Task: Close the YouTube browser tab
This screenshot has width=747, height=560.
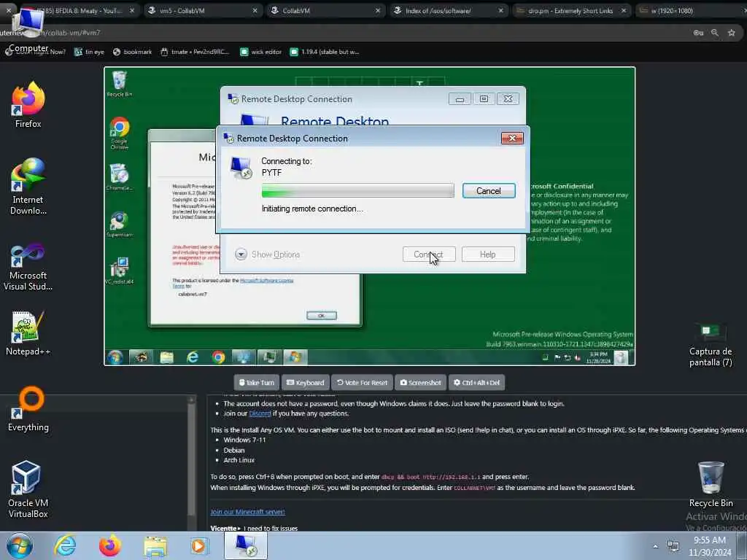Action: click(132, 10)
